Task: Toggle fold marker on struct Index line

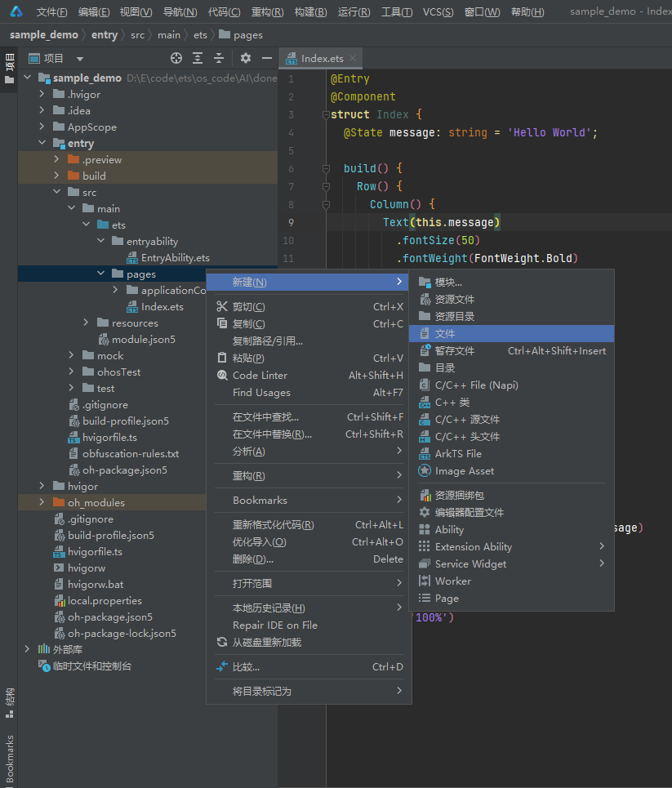Action: click(x=326, y=115)
